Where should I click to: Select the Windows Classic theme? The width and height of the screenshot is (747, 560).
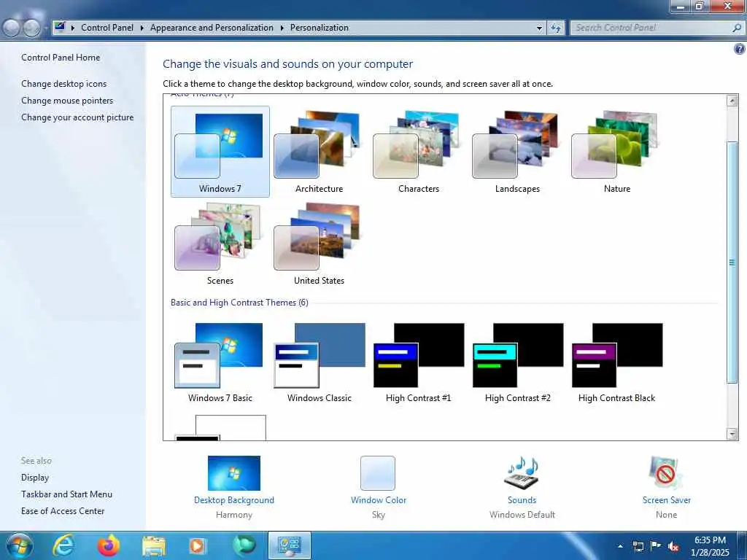pyautogui.click(x=319, y=363)
